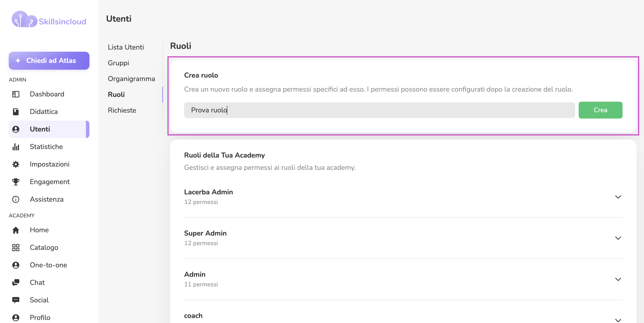Image resolution: width=644 pixels, height=323 pixels.
Task: Click the Statistiche bar chart icon
Action: [16, 147]
